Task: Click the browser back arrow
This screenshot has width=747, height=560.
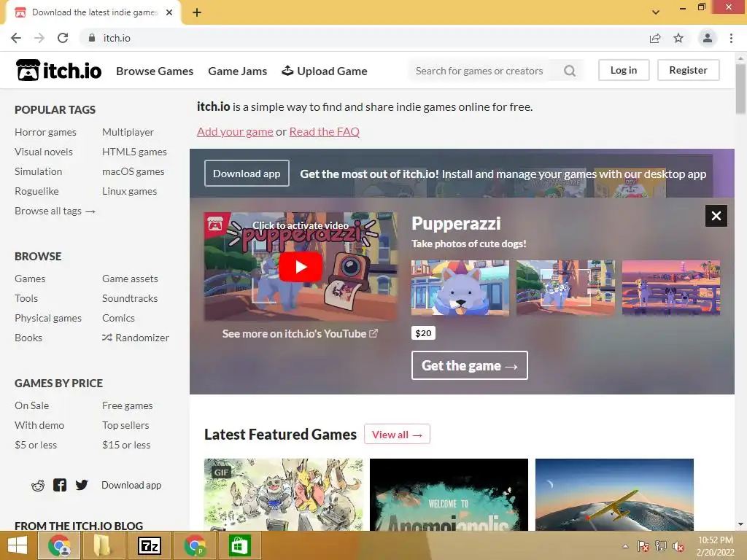Action: (16, 38)
